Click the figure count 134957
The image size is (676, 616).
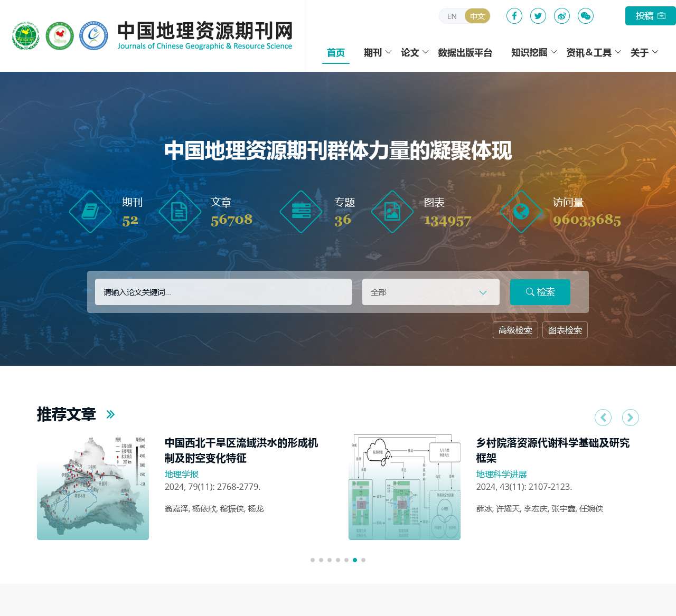click(448, 221)
